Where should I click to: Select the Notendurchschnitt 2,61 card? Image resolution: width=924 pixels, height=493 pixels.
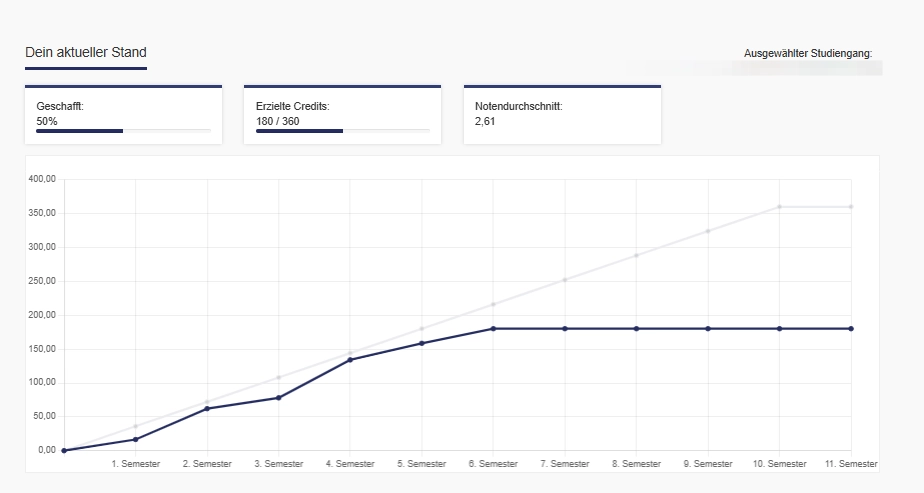[562, 114]
